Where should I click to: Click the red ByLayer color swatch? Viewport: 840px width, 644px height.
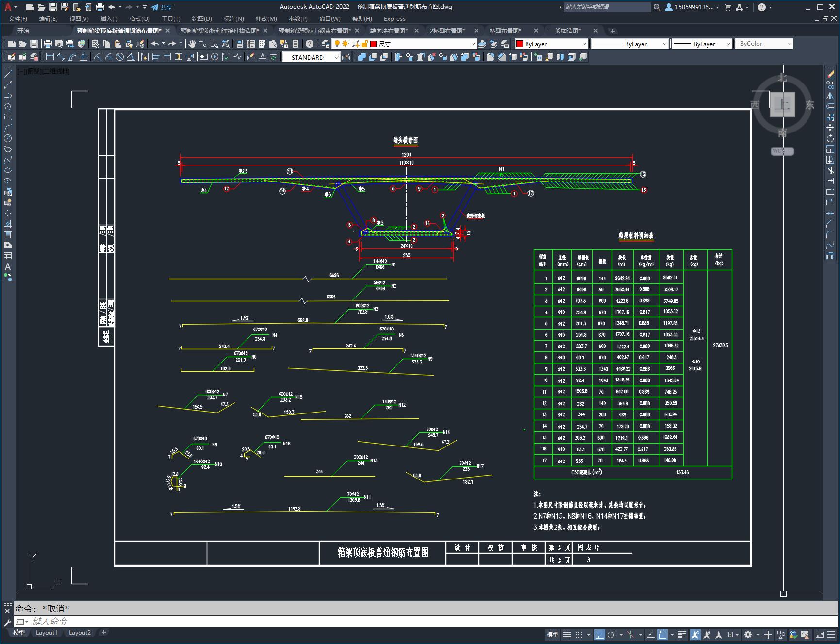click(520, 44)
